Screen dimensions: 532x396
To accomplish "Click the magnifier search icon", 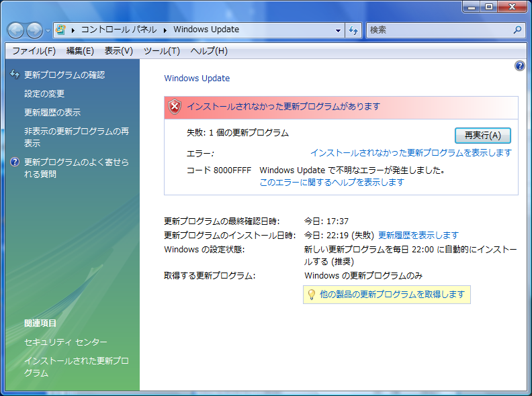I will click(517, 30).
